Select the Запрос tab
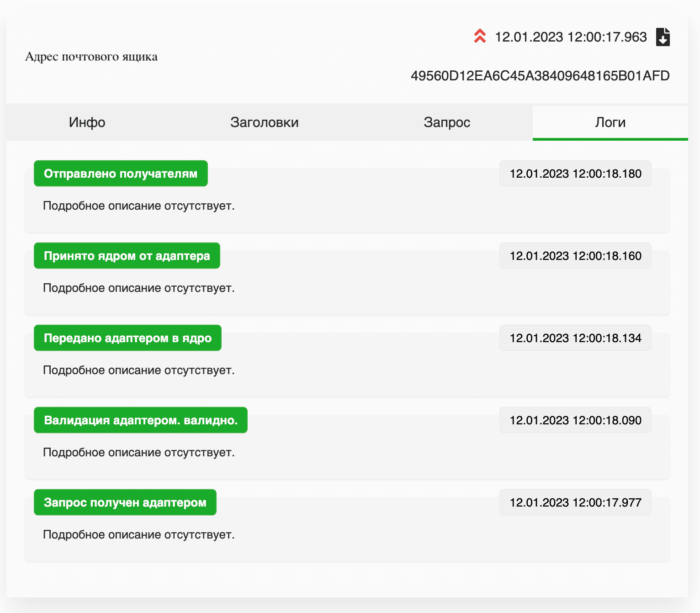The width and height of the screenshot is (700, 613). tap(446, 122)
